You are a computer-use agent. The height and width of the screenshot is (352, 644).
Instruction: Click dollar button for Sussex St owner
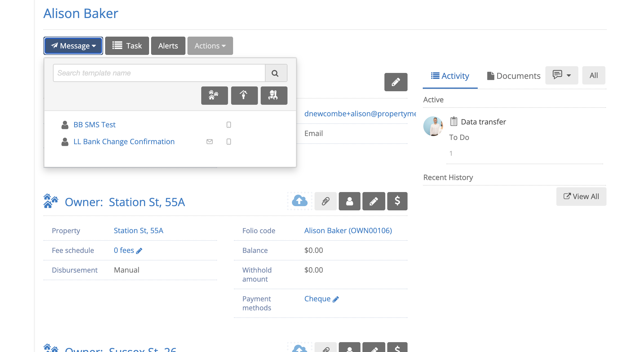click(397, 348)
